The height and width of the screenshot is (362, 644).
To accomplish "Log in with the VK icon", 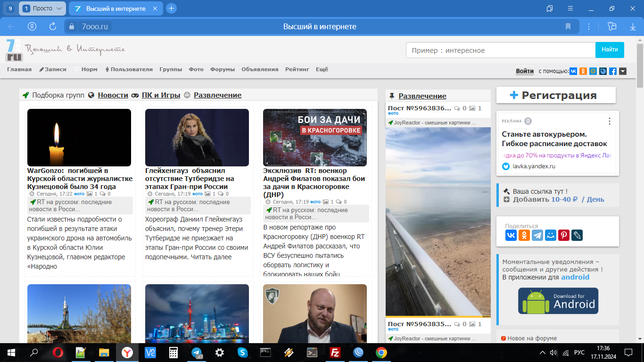I will click(x=573, y=71).
